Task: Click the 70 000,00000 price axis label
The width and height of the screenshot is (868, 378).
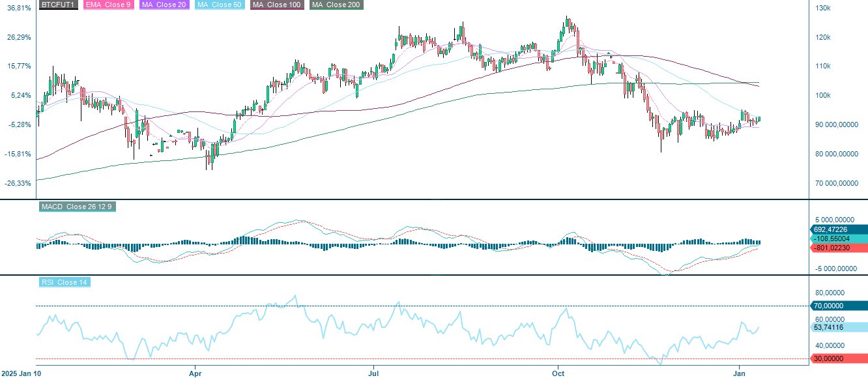Action: click(x=838, y=184)
